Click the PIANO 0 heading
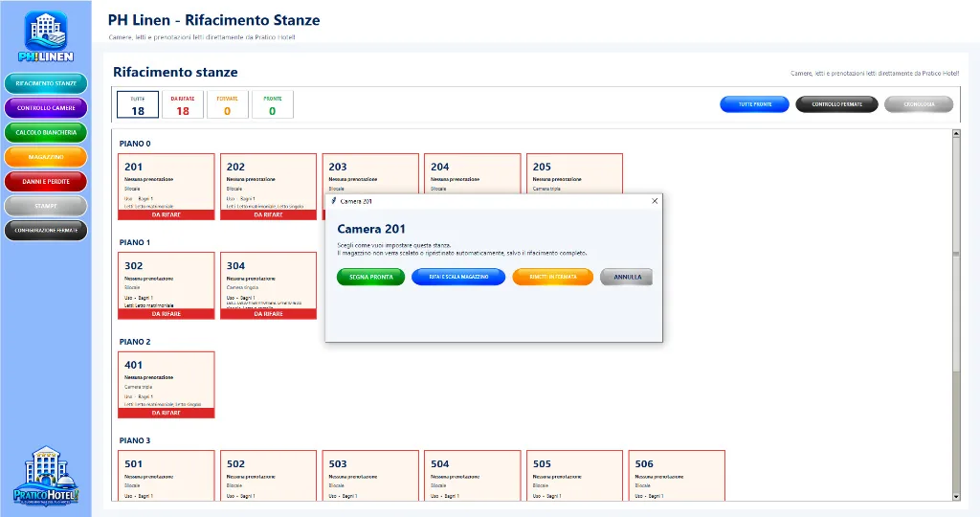The image size is (980, 517). (135, 144)
